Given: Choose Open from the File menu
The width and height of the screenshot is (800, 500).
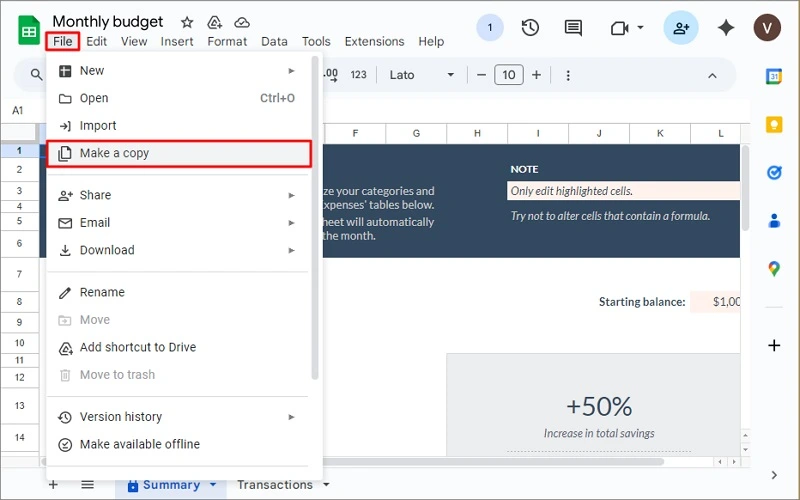Looking at the screenshot, I should click(179, 98).
